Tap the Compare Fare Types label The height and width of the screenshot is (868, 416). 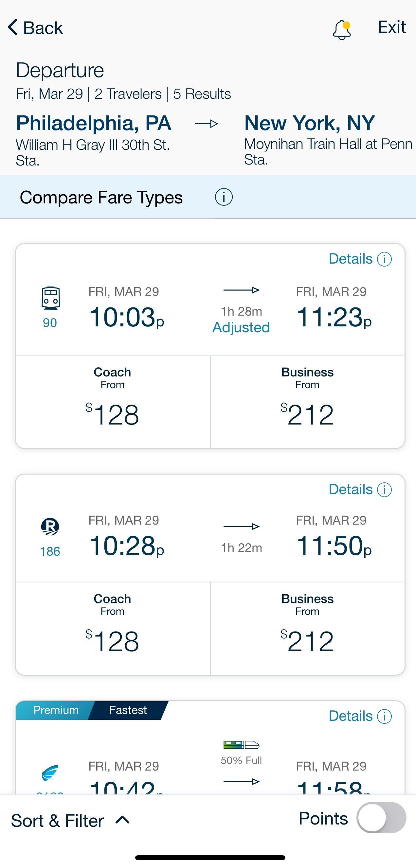point(101,198)
